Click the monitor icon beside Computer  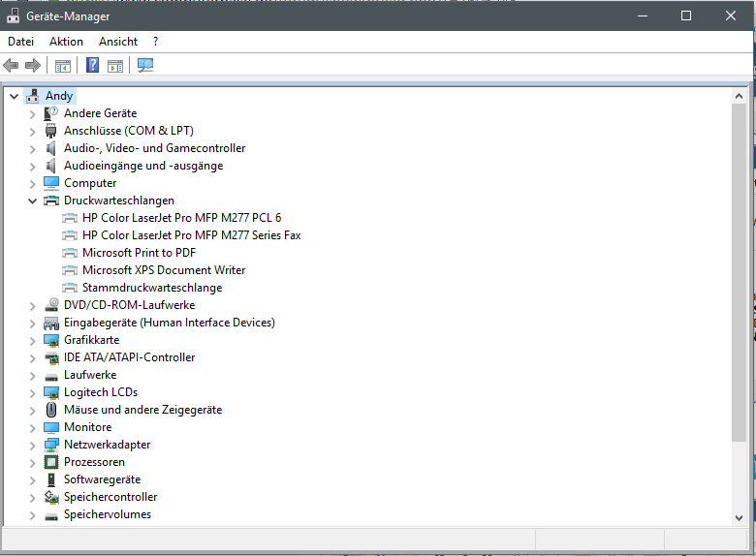[51, 183]
